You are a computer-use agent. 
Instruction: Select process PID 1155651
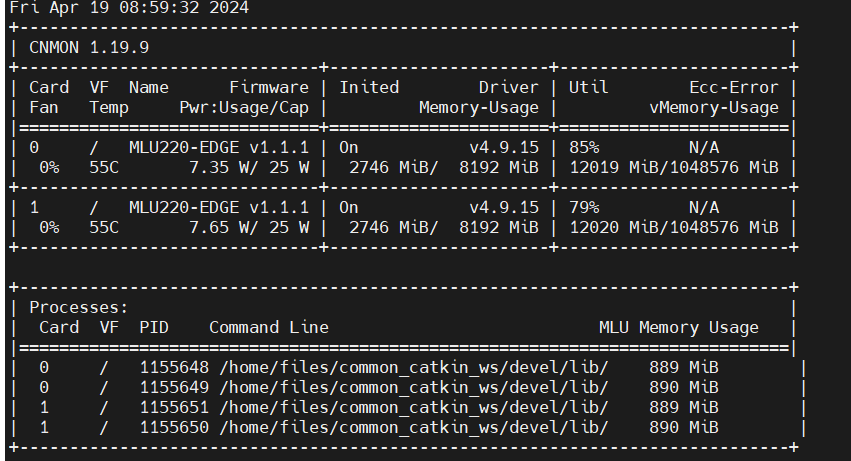(x=174, y=408)
